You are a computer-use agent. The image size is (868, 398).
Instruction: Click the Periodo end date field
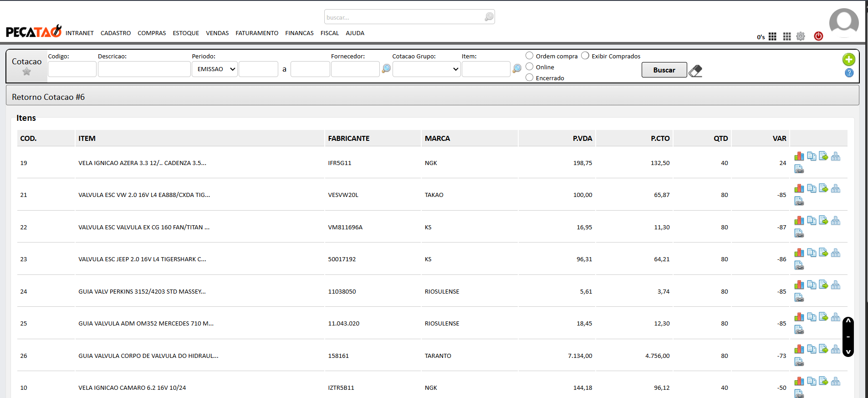tap(310, 69)
